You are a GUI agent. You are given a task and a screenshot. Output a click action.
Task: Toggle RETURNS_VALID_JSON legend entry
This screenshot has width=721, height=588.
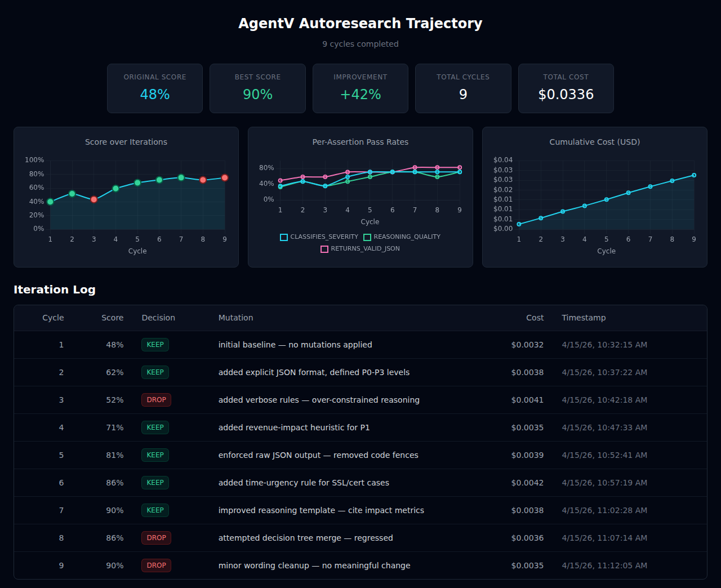point(360,249)
